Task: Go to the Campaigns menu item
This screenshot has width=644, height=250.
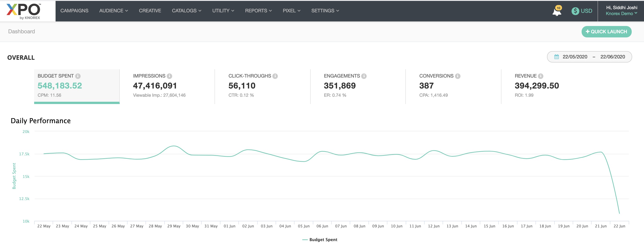Action: [74, 11]
